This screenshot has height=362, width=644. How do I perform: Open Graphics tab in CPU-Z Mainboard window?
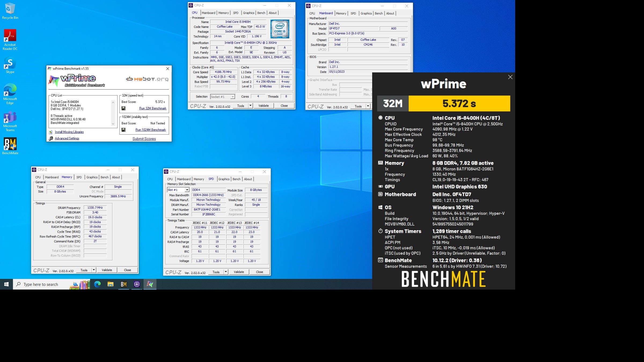coord(366,13)
